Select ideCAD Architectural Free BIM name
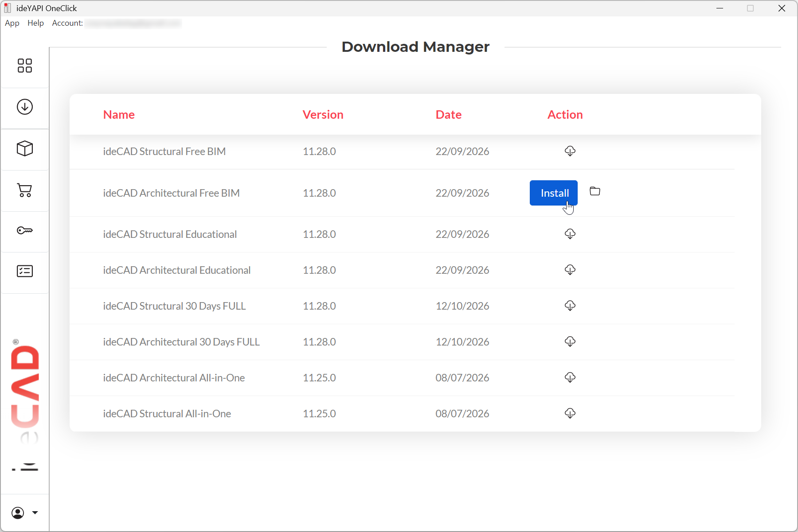 click(171, 193)
